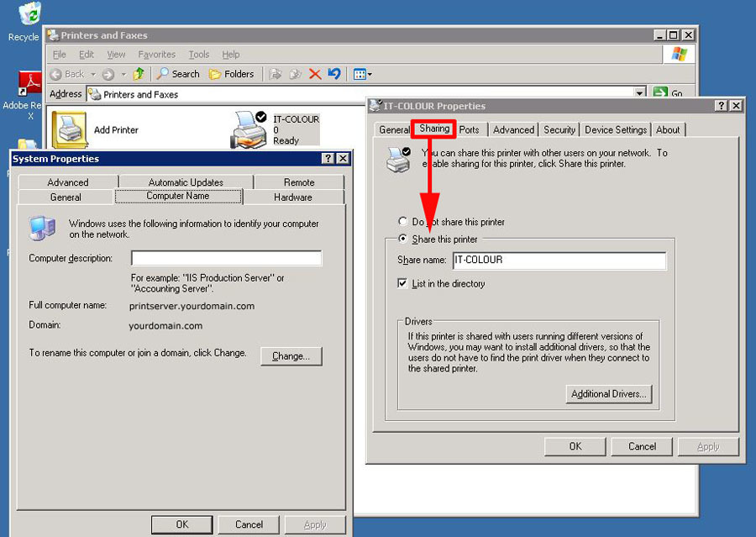
Task: Click the Copy To toolbar icon
Action: 295,74
